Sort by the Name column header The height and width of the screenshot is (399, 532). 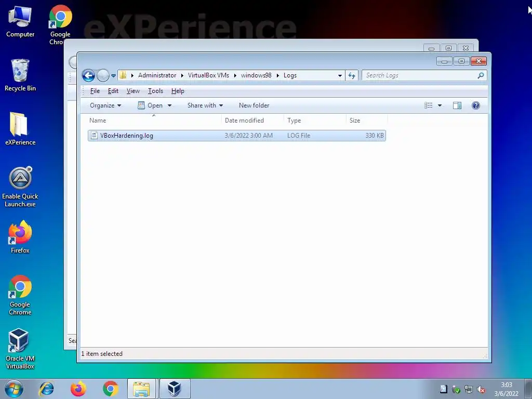[x=154, y=121]
